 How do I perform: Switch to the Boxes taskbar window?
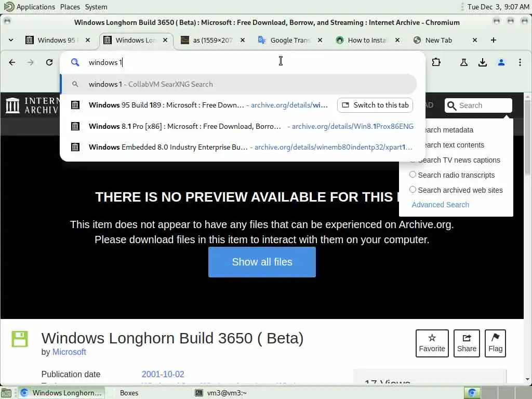click(x=129, y=393)
